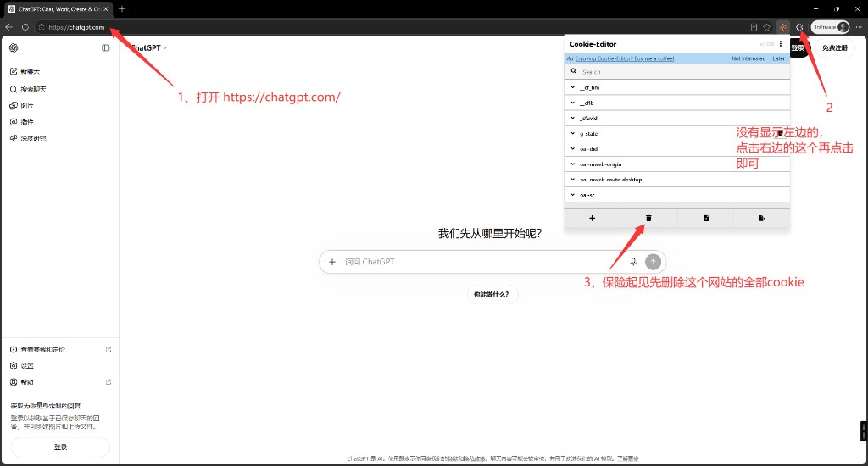Delete all cookies with bottom trash icon
Image resolution: width=868 pixels, height=466 pixels.
648,218
